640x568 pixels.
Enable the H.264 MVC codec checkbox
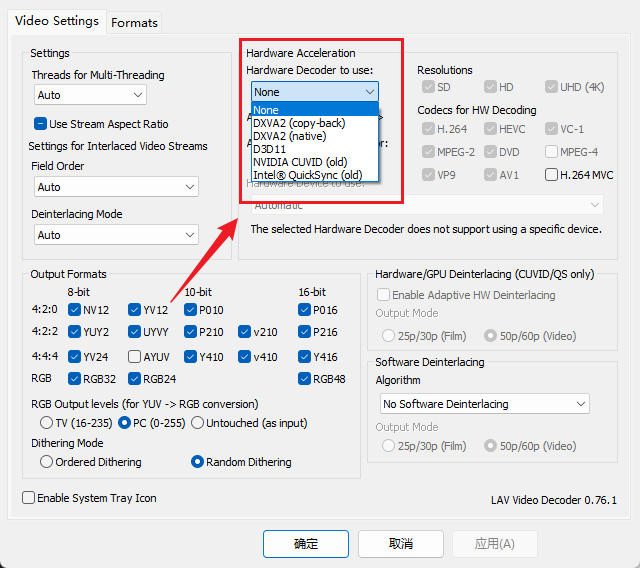pos(552,175)
